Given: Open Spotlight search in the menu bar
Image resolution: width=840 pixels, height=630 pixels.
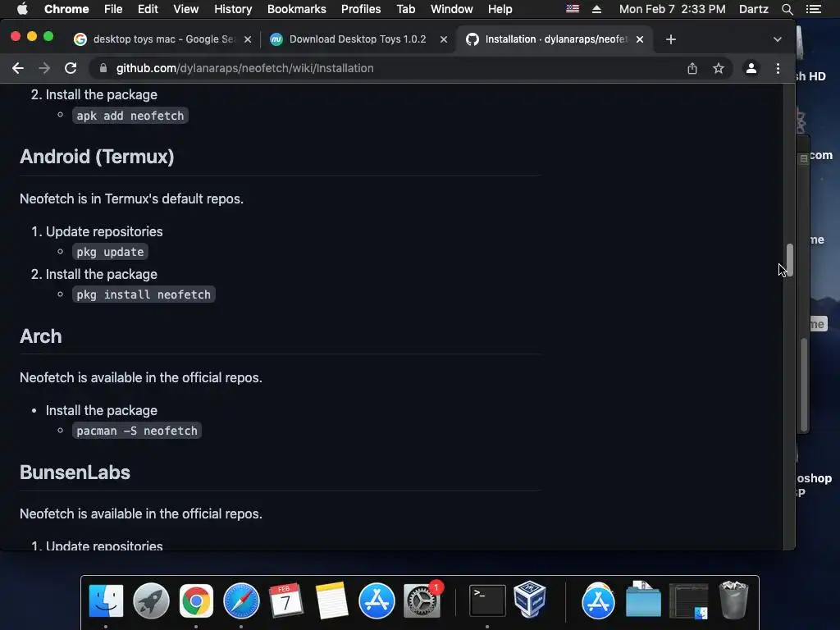Looking at the screenshot, I should (787, 9).
